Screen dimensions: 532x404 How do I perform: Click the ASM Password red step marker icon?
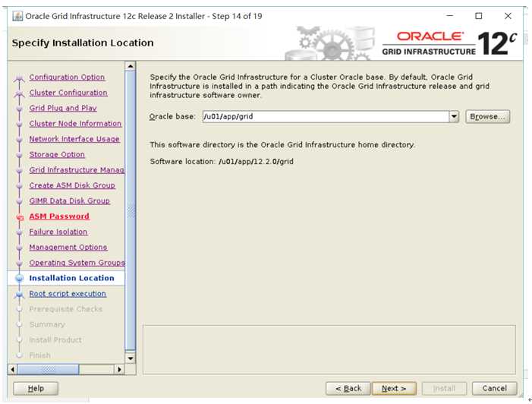pos(20,217)
